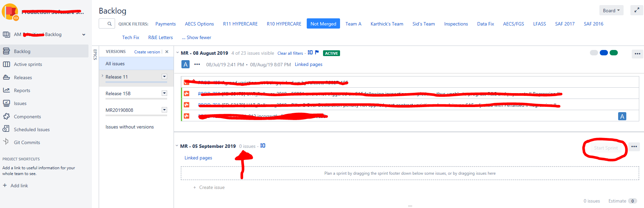Click the issue view icon beside the ACTIVE badge
The height and width of the screenshot is (208, 644).
310,52
